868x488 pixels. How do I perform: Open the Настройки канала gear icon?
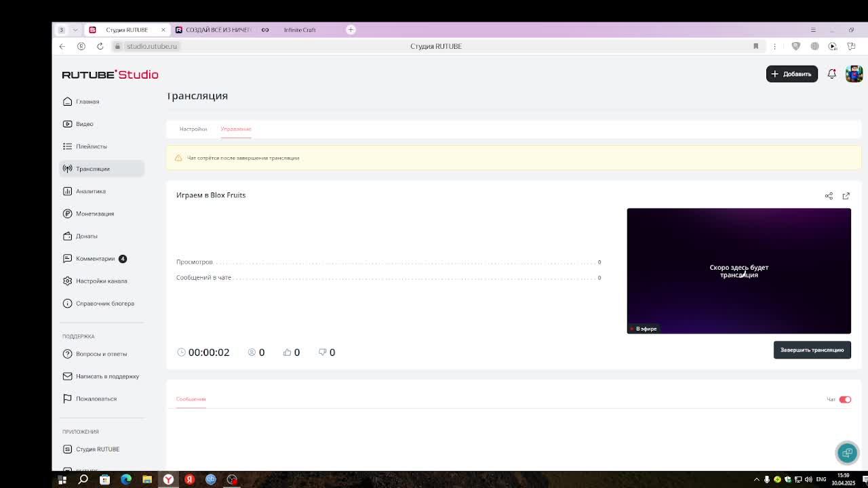[x=67, y=281]
